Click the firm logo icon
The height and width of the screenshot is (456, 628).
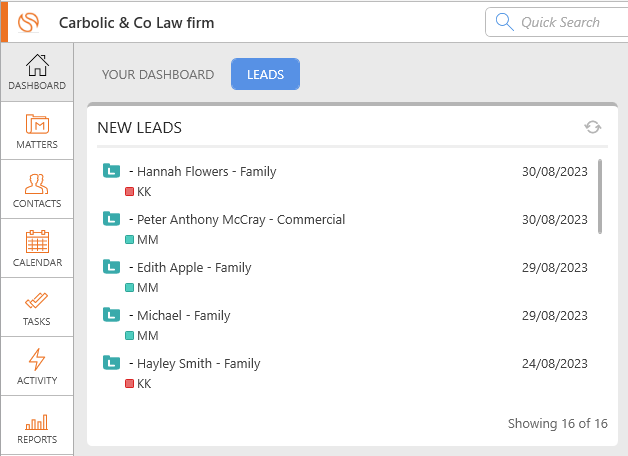tap(28, 22)
